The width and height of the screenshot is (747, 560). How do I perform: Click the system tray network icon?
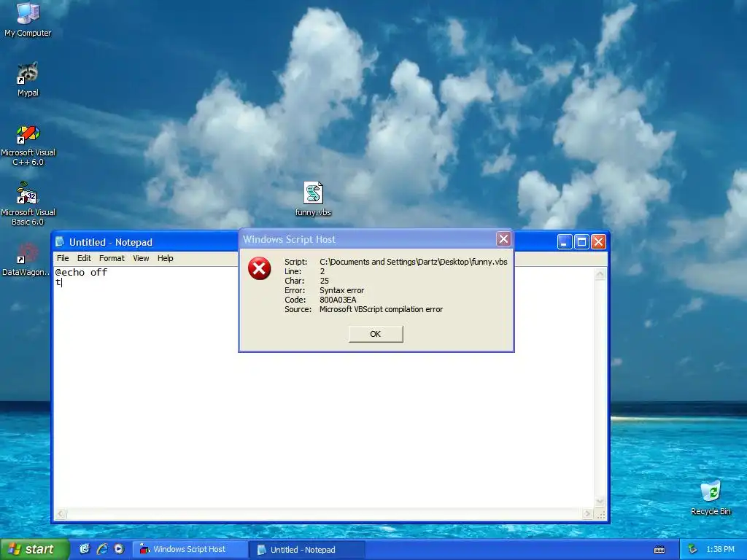693,549
